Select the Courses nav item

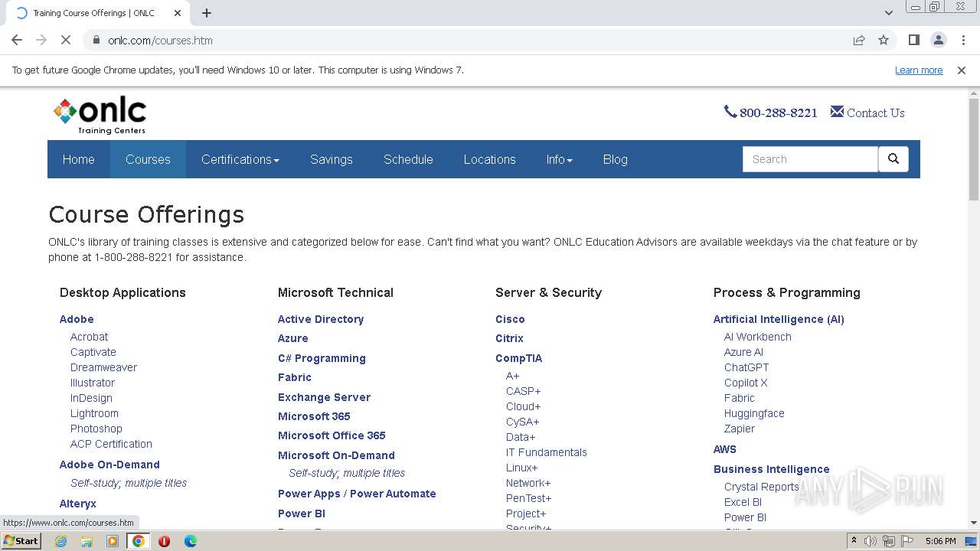pyautogui.click(x=148, y=159)
